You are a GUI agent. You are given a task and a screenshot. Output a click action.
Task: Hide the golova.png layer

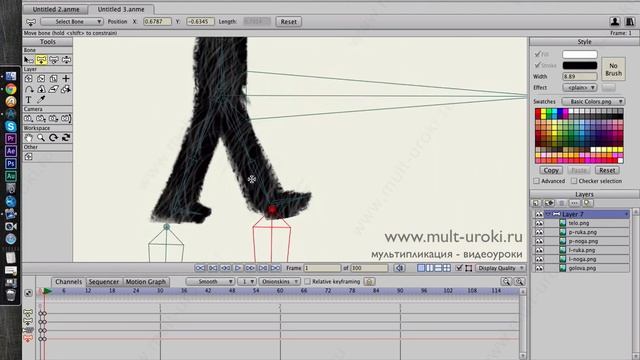click(x=539, y=268)
